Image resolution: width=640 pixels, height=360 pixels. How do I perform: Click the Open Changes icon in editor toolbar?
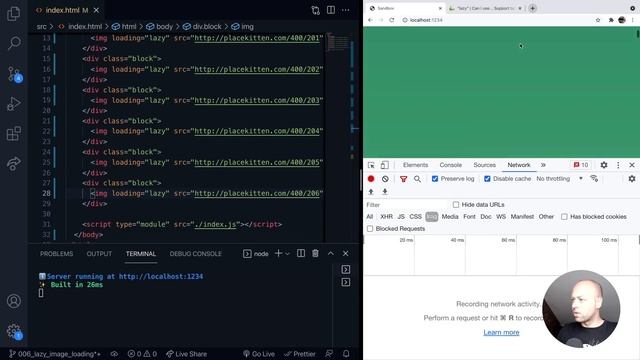coord(316,10)
